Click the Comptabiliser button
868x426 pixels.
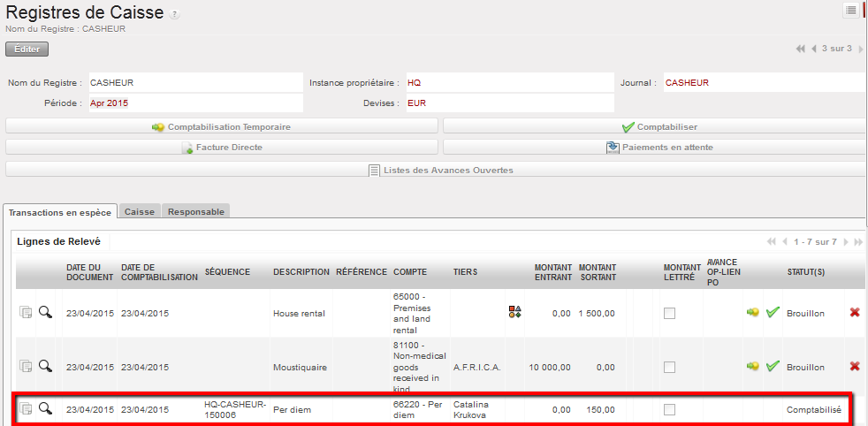pos(654,126)
